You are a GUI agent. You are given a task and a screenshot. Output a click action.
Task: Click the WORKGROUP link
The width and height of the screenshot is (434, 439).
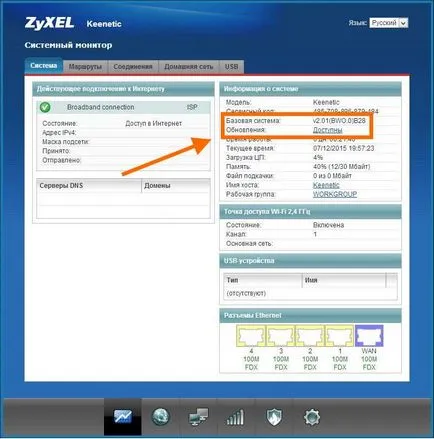pos(335,194)
